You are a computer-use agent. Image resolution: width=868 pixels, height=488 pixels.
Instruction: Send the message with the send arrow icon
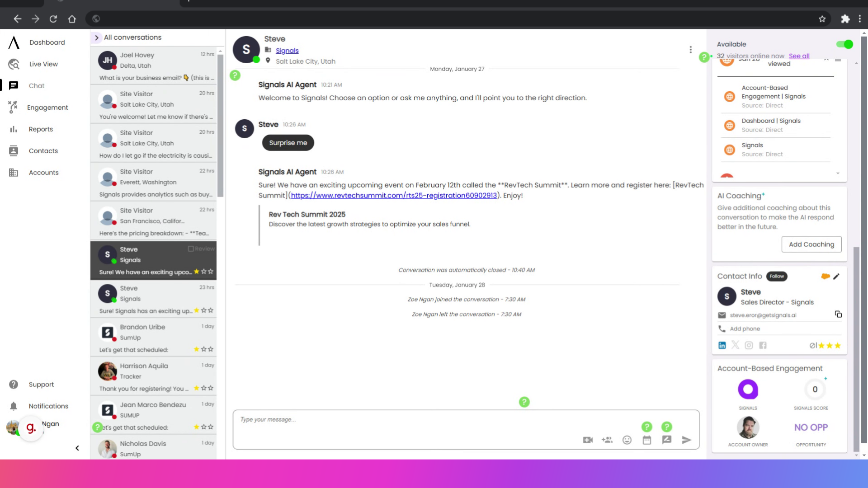[x=686, y=440]
